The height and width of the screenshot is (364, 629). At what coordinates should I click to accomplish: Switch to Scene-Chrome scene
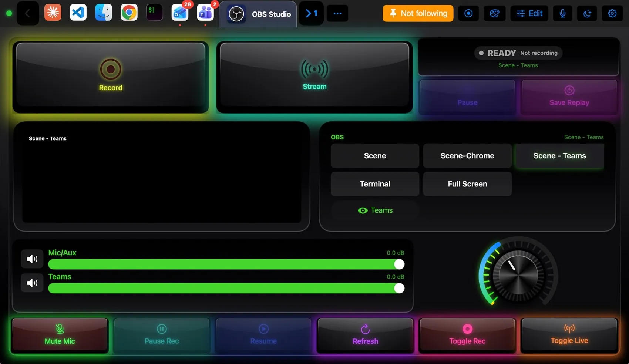click(x=467, y=156)
